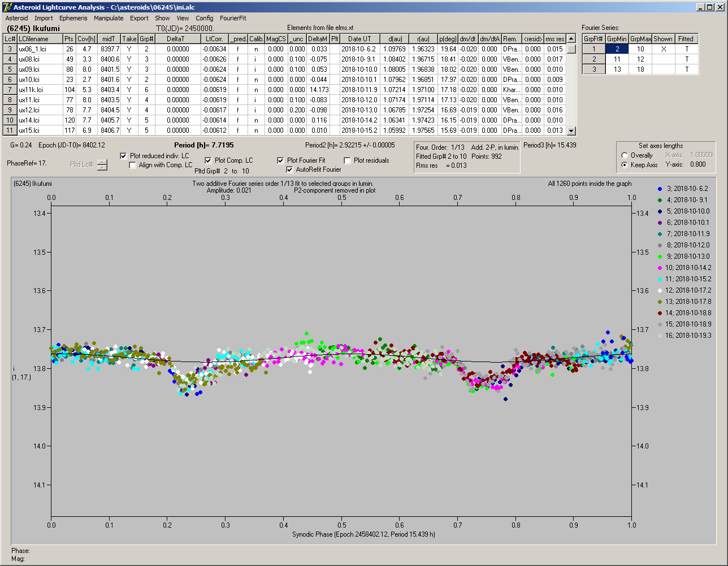Screen dimensions: 728x566
Task: Click the Y-axis length value 0.800
Action: [x=699, y=165]
